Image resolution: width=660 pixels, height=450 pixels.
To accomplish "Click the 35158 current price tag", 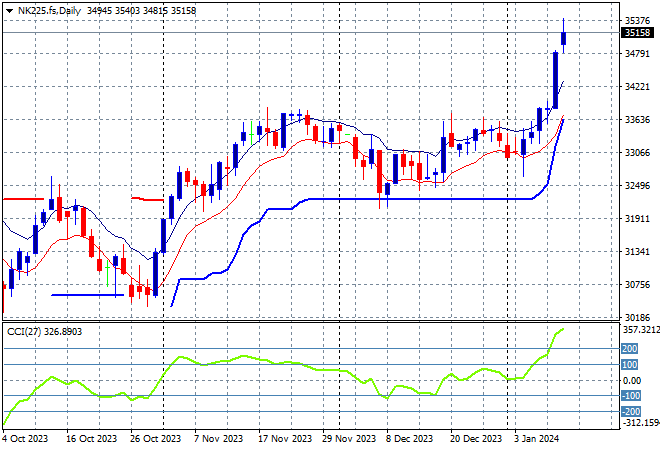I will [637, 33].
